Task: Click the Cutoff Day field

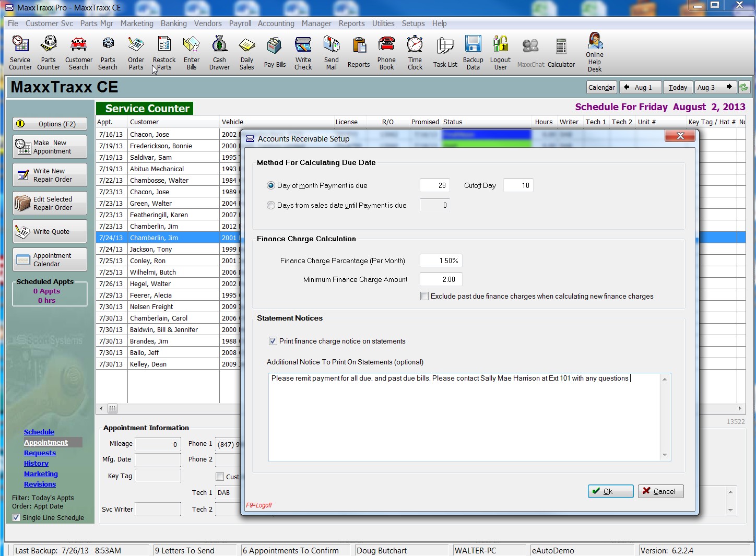Action: click(518, 185)
